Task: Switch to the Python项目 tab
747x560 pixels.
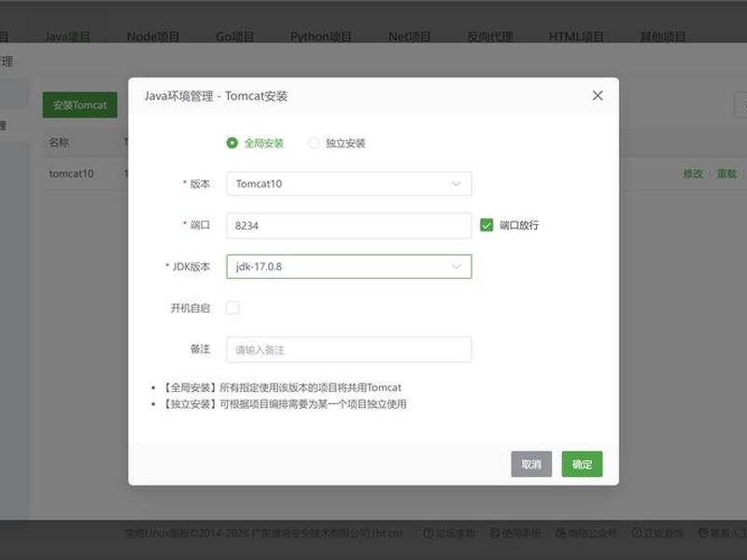Action: (320, 36)
